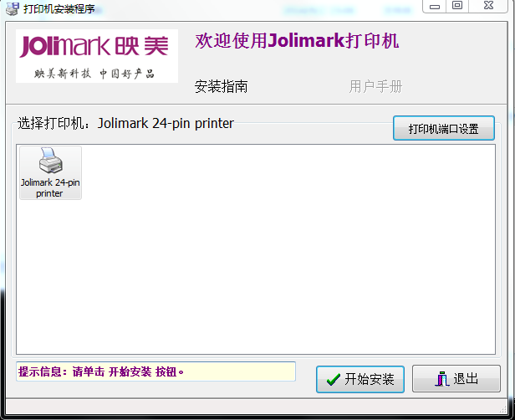Select the Jolimark 24-pin printer icon
Screen dimensions: 515x420
coord(50,163)
